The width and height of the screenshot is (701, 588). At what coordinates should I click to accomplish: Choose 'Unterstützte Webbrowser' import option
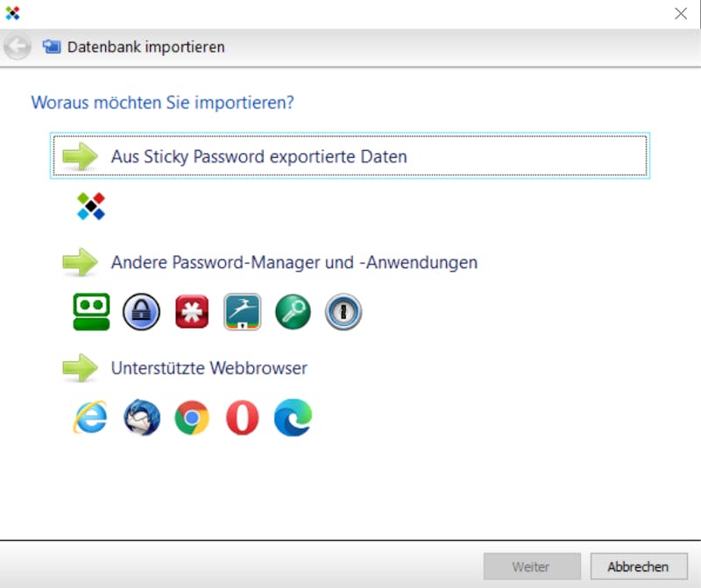click(x=209, y=368)
